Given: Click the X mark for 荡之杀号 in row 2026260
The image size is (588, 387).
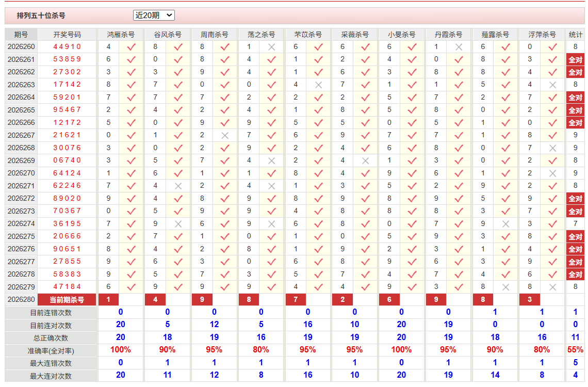Looking at the screenshot, I should point(271,47).
